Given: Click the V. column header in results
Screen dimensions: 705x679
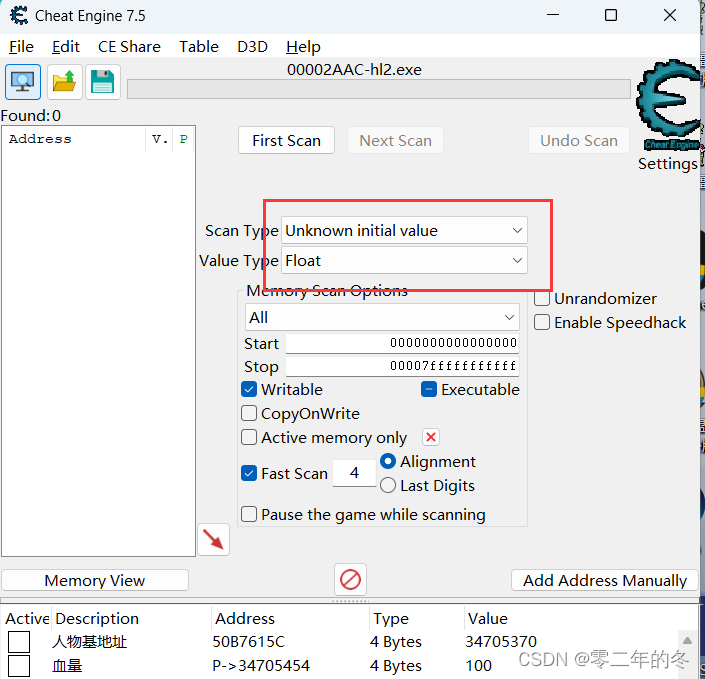Looking at the screenshot, I should tap(160, 139).
